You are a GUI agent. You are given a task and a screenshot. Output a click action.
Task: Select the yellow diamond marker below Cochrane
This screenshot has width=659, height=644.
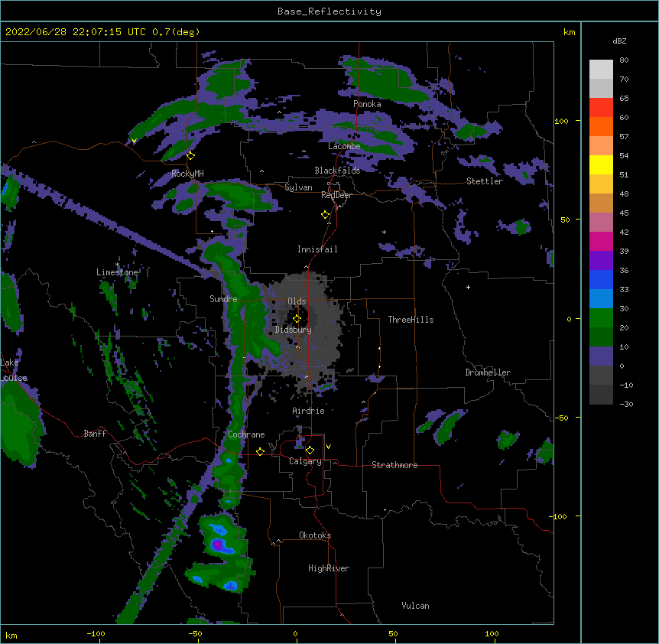(x=260, y=451)
